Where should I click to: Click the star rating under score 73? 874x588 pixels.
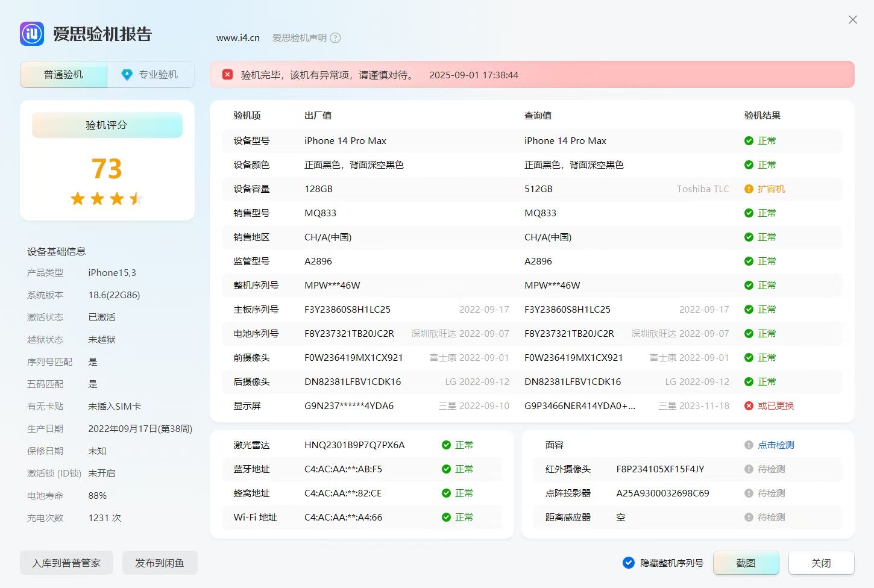[x=107, y=198]
